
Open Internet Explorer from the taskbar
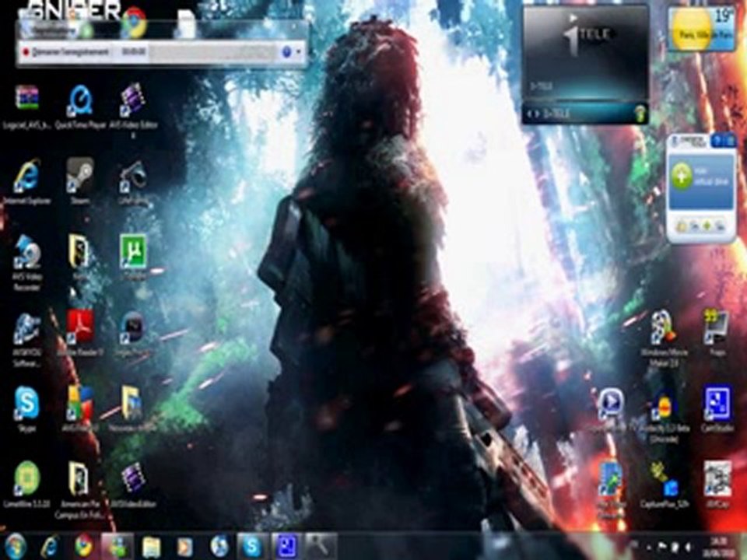(x=50, y=546)
